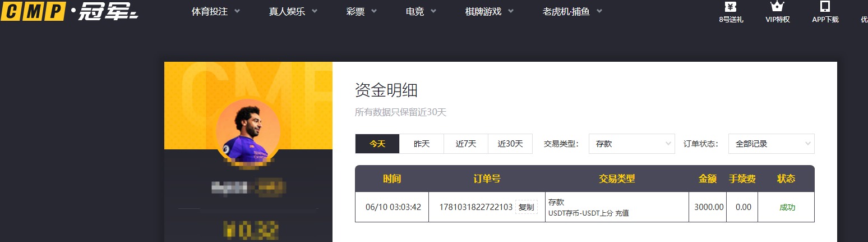The height and width of the screenshot is (242, 868).
Task: Click the 手续费 column header
Action: click(x=742, y=179)
